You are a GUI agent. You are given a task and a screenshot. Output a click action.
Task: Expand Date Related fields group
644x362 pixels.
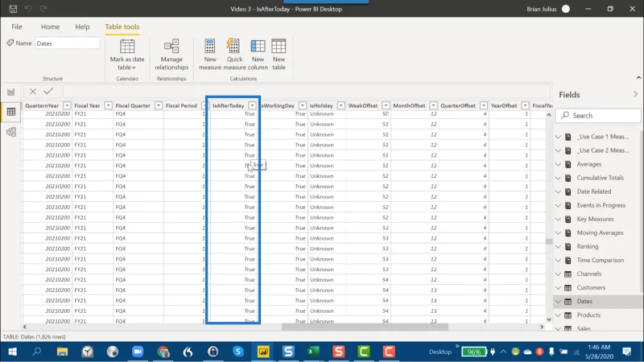(x=558, y=191)
